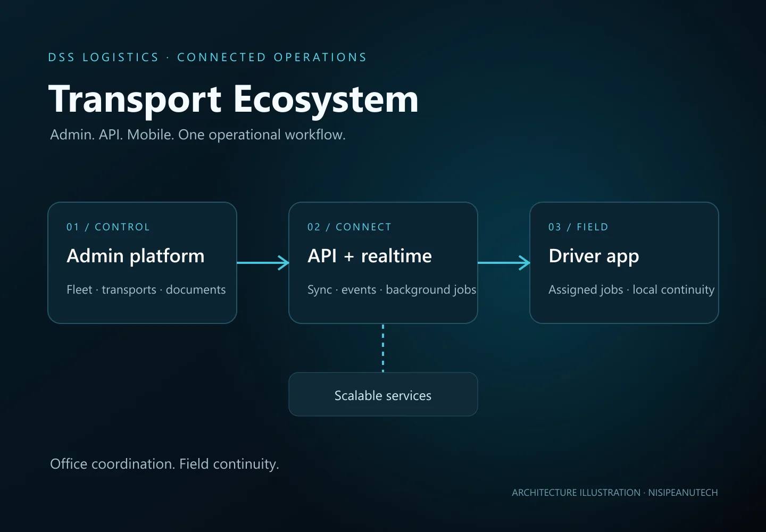Click "Assigned jobs · local continuity" text
This screenshot has width=766, height=532.
631,290
